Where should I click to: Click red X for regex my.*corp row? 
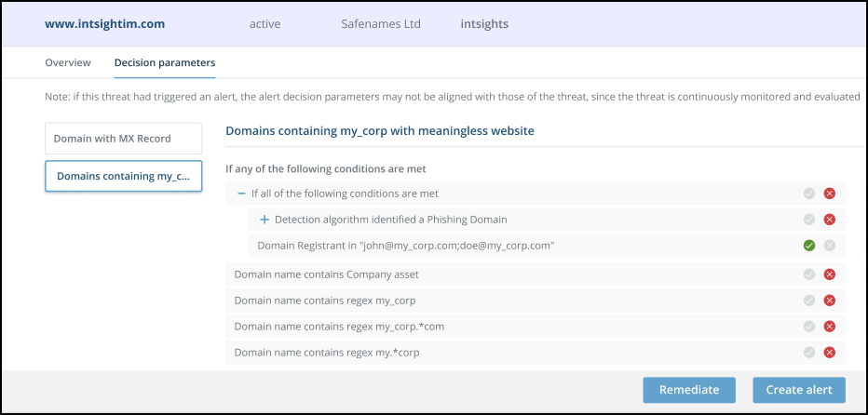pos(830,353)
